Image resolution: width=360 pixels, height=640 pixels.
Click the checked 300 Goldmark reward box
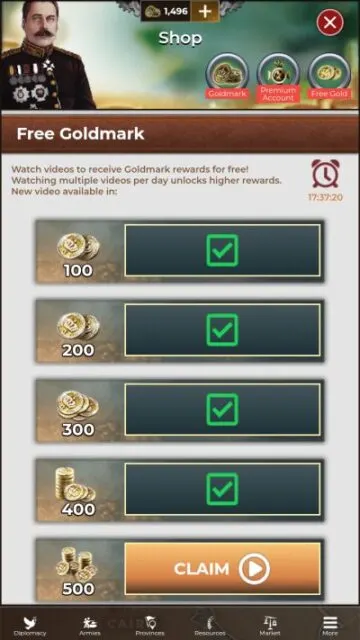pos(222,409)
